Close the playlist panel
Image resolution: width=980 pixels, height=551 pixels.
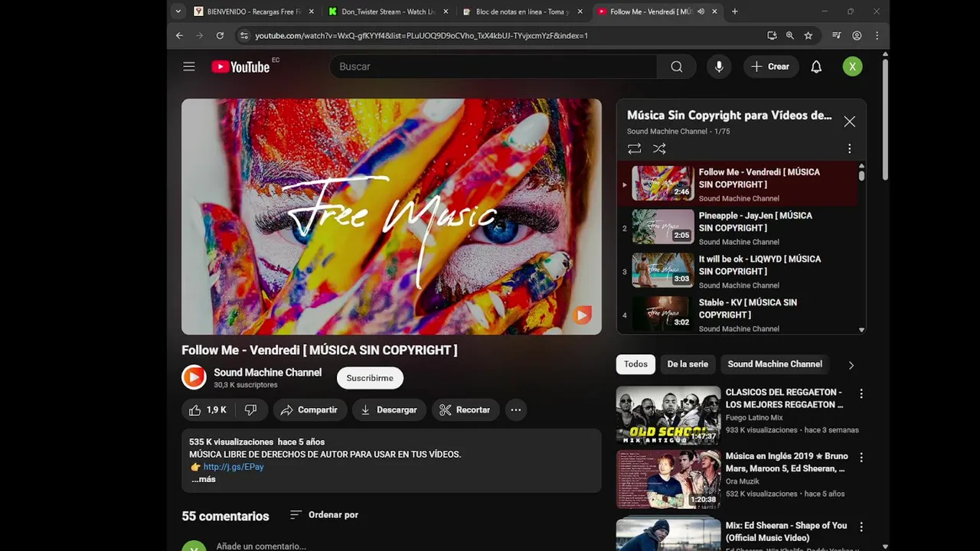point(850,122)
